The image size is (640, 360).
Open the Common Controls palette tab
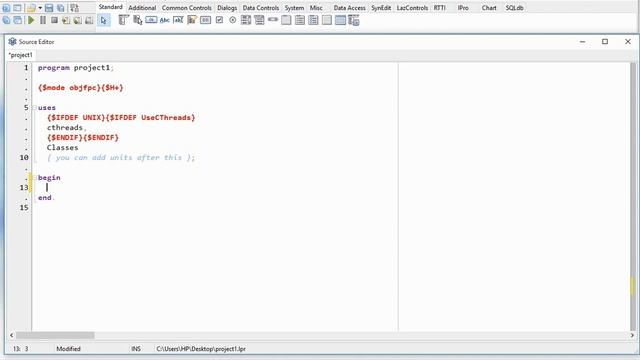pyautogui.click(x=187, y=8)
